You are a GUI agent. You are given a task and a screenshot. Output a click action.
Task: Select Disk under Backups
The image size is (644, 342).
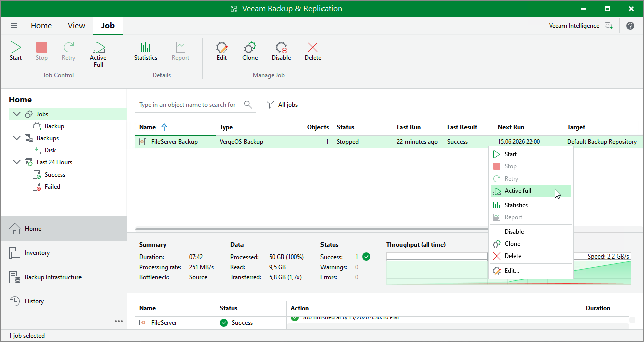(50, 150)
